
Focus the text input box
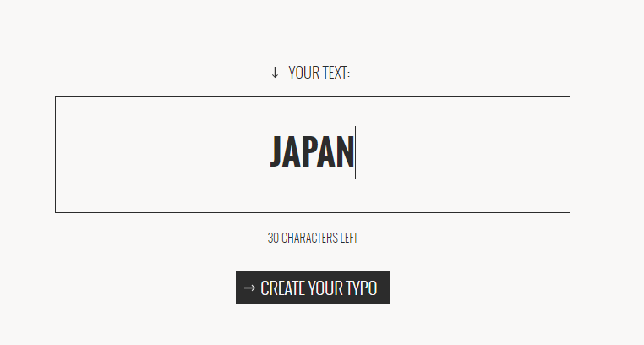click(x=312, y=155)
